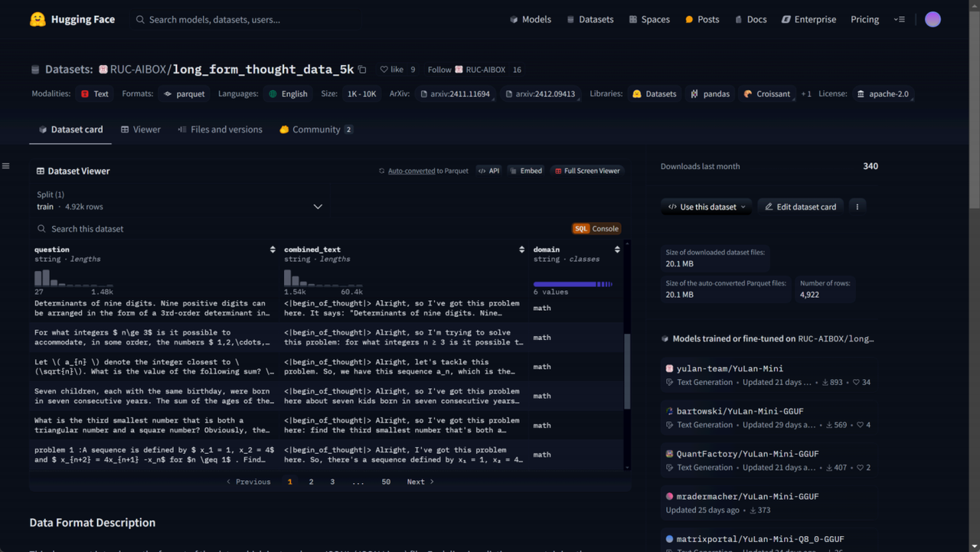The height and width of the screenshot is (552, 980).
Task: Open Full Screen Viewer
Action: pyautogui.click(x=587, y=171)
